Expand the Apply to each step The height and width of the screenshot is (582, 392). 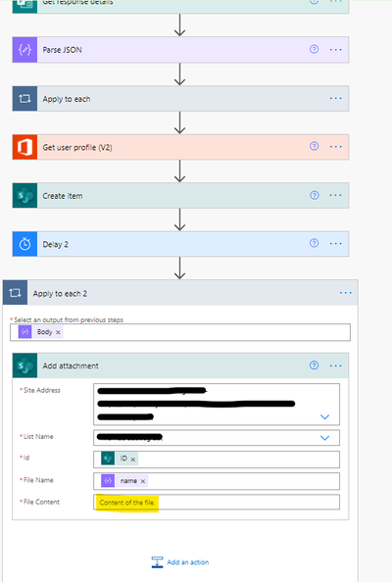(180, 99)
